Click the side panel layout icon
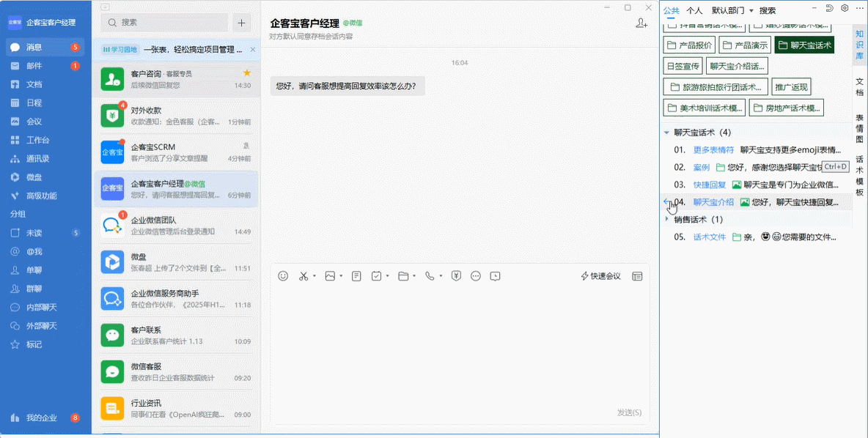 click(x=637, y=276)
